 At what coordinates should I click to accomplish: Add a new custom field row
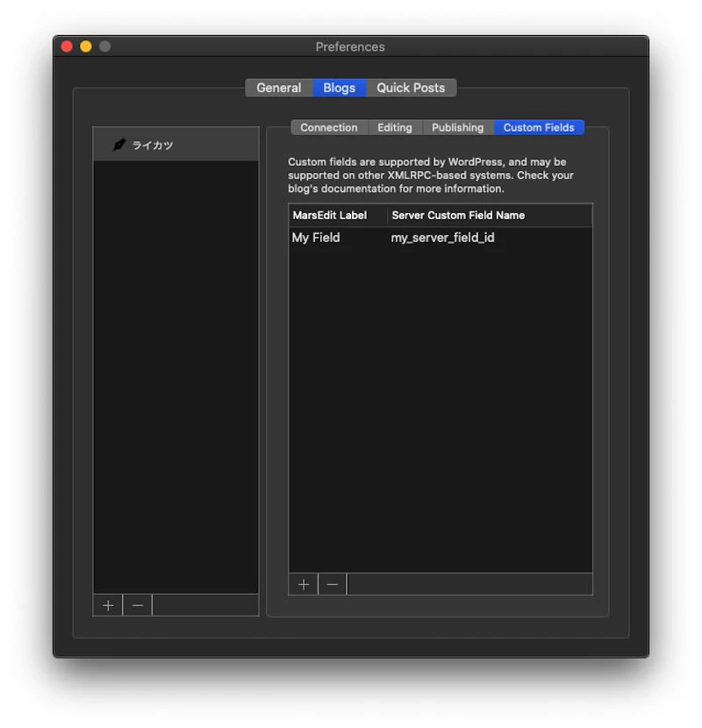coord(304,584)
